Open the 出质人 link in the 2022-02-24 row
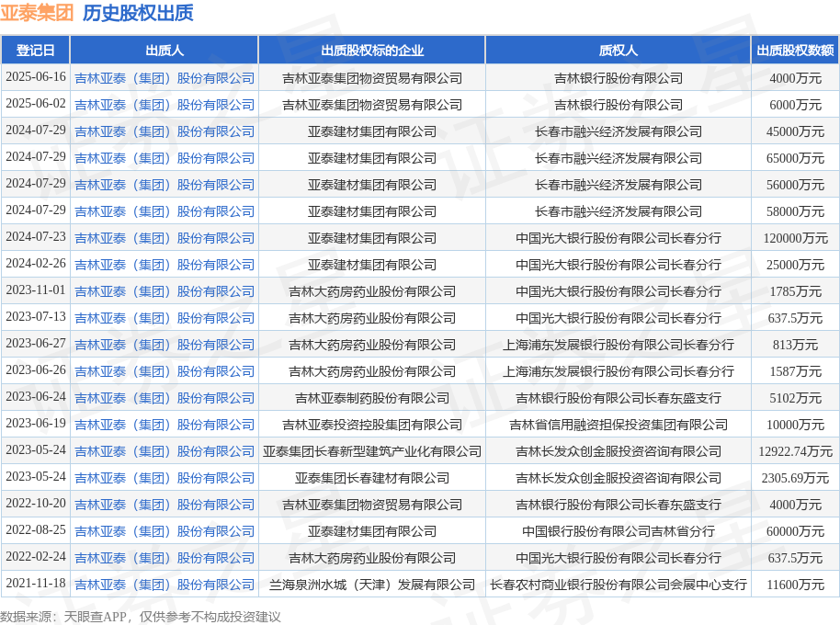This screenshot has width=840, height=625. tap(165, 558)
